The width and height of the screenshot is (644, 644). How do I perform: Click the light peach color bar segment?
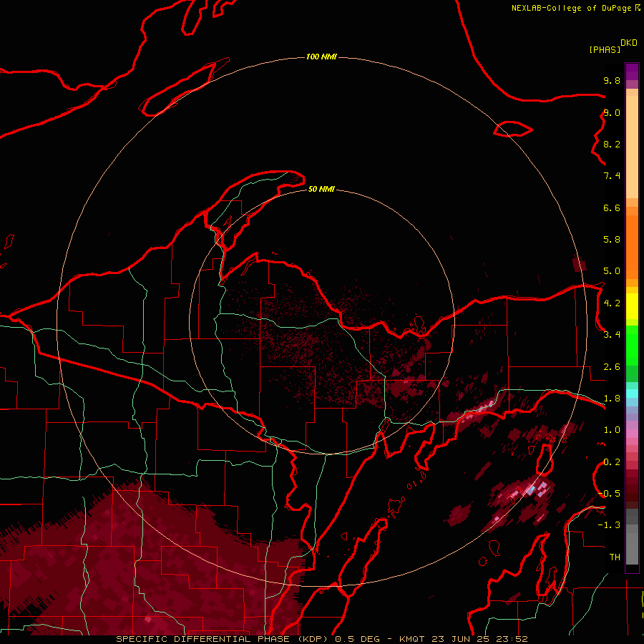[x=632, y=147]
